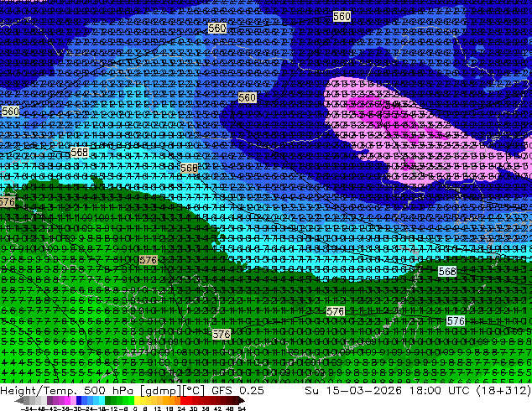Click the '54' legend value
The height and width of the screenshot is (411, 532).
(x=241, y=408)
